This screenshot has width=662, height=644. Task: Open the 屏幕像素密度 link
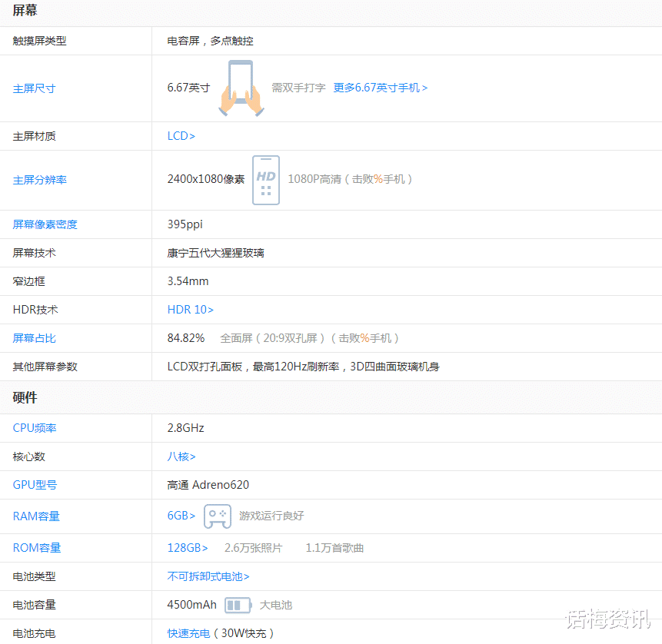(x=45, y=224)
